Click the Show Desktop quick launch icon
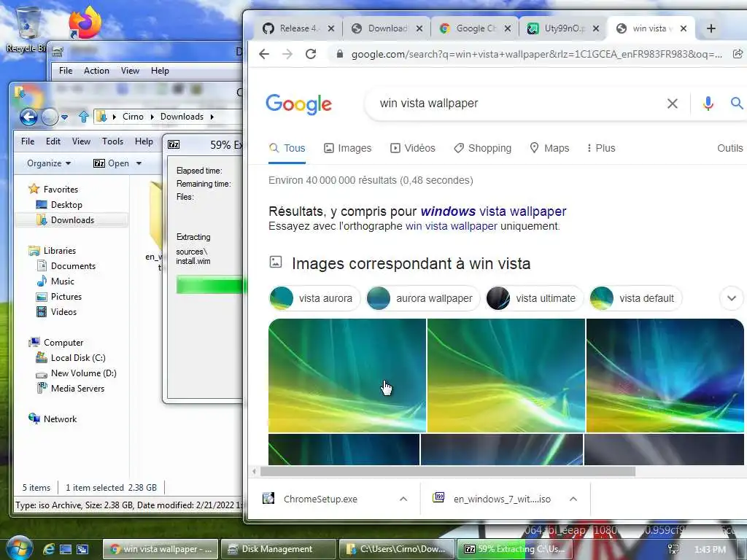 [x=65, y=549]
